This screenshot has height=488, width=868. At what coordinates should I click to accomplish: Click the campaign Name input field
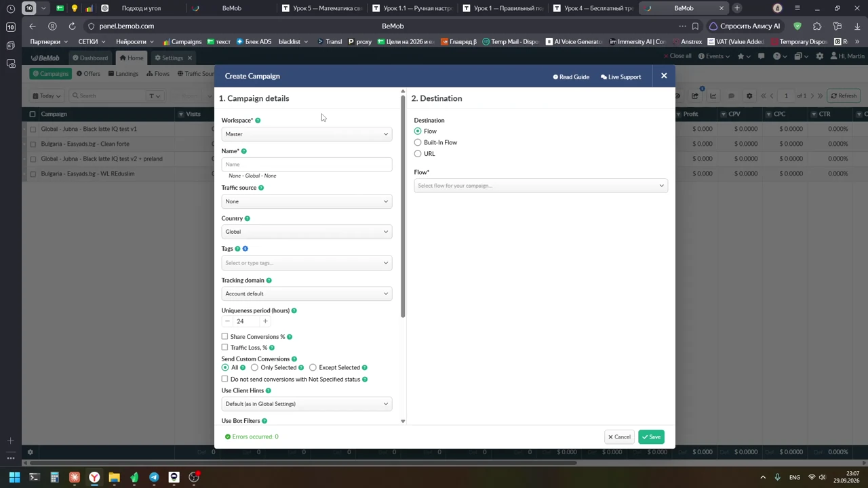tap(307, 164)
